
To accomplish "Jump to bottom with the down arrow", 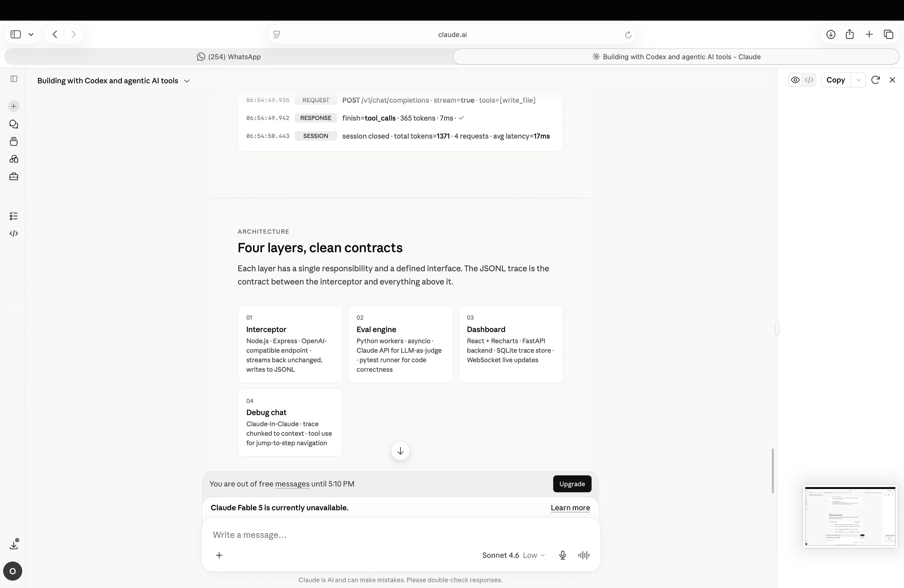I will point(400,451).
